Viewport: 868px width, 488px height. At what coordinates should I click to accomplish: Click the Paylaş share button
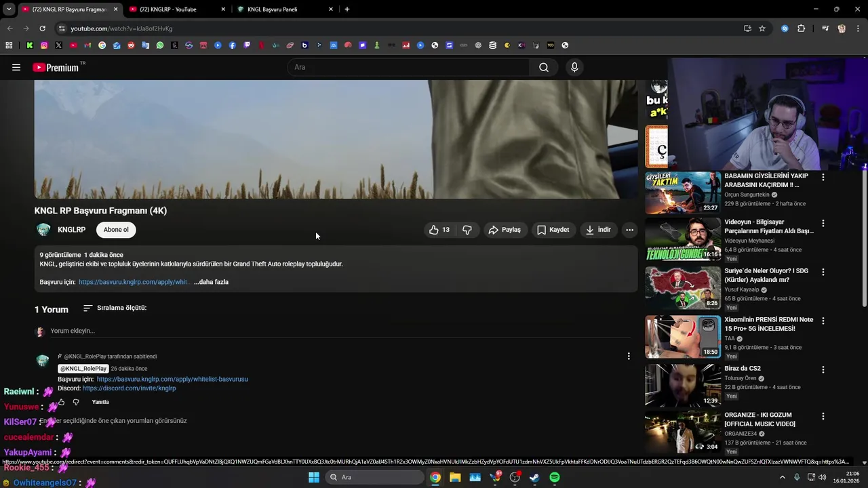coord(505,230)
